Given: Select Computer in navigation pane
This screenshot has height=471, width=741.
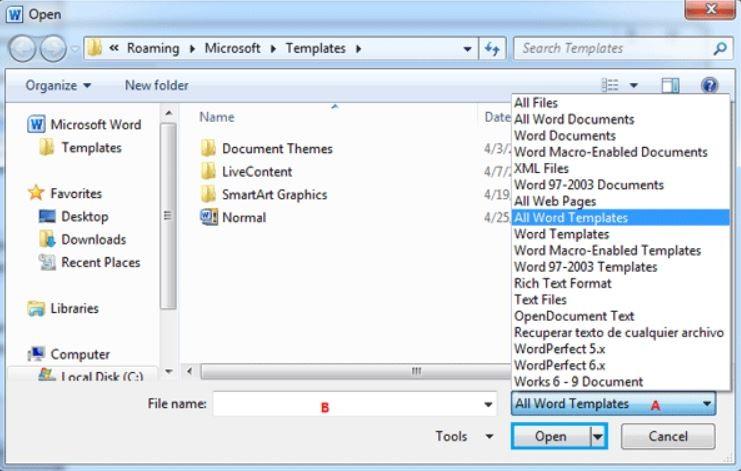Looking at the screenshot, I should point(69,354).
